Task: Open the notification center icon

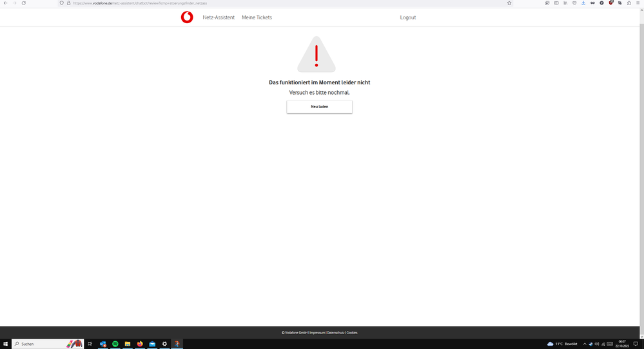Action: pyautogui.click(x=636, y=344)
